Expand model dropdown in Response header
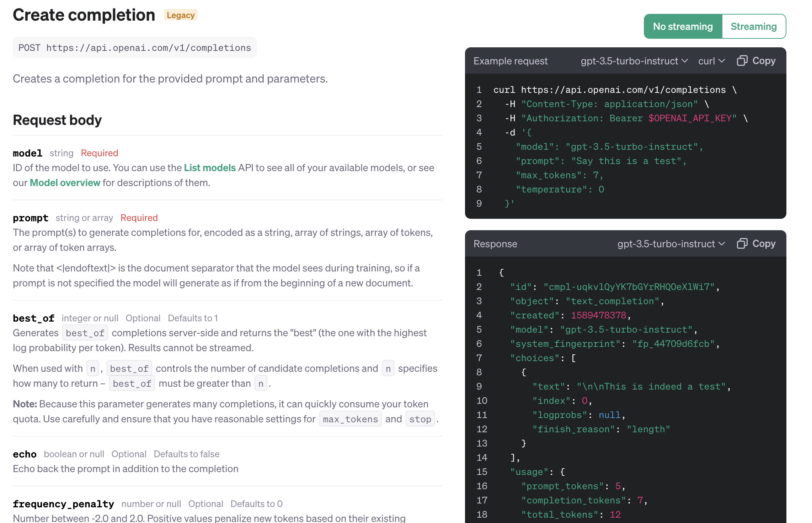Image resolution: width=812 pixels, height=523 pixels. coord(671,244)
